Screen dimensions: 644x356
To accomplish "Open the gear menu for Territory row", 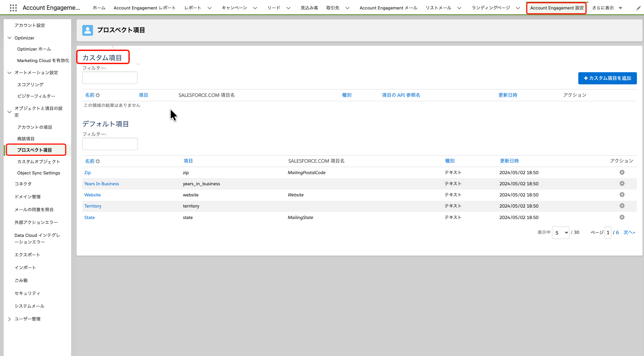I will pyautogui.click(x=622, y=206).
